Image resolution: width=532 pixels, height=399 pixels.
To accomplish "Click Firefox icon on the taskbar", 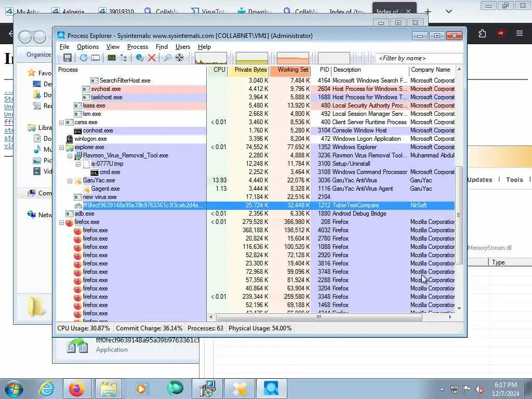I will coord(77,389).
